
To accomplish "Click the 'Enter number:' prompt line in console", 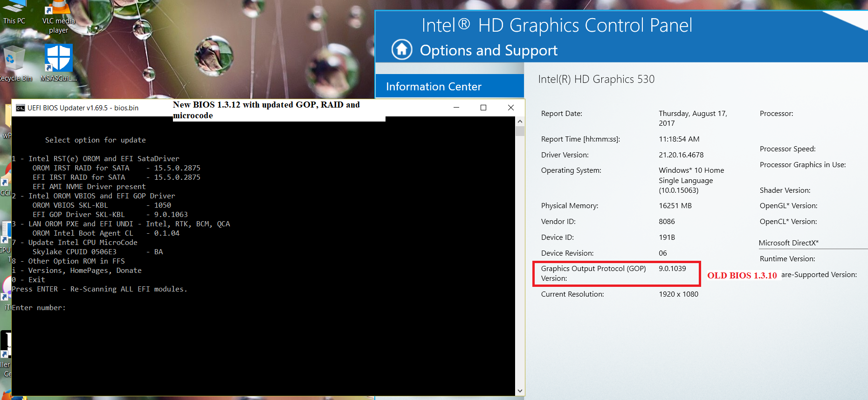I will click(x=39, y=308).
